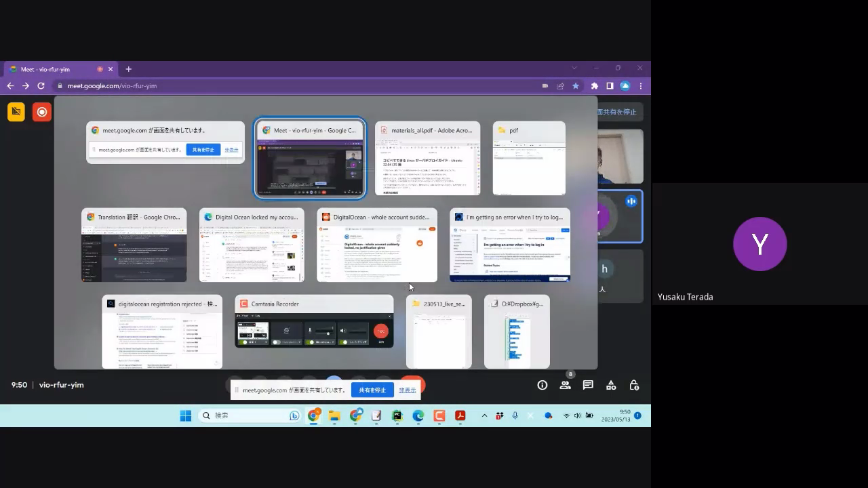Image resolution: width=868 pixels, height=488 pixels.
Task: Expand Camtasia microphone source dropdown
Action: click(333, 342)
